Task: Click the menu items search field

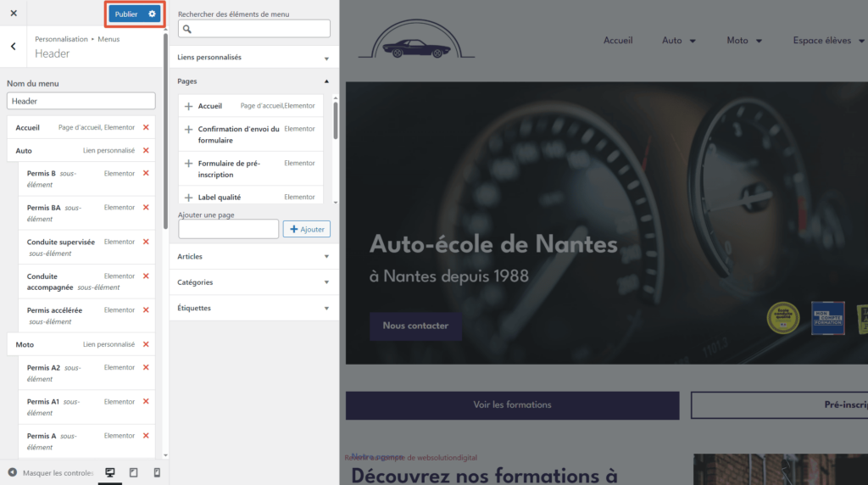Action: (x=254, y=29)
